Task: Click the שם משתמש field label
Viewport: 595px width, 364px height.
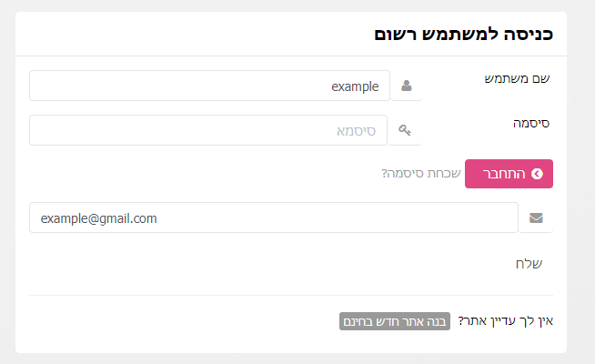Action: point(517,78)
